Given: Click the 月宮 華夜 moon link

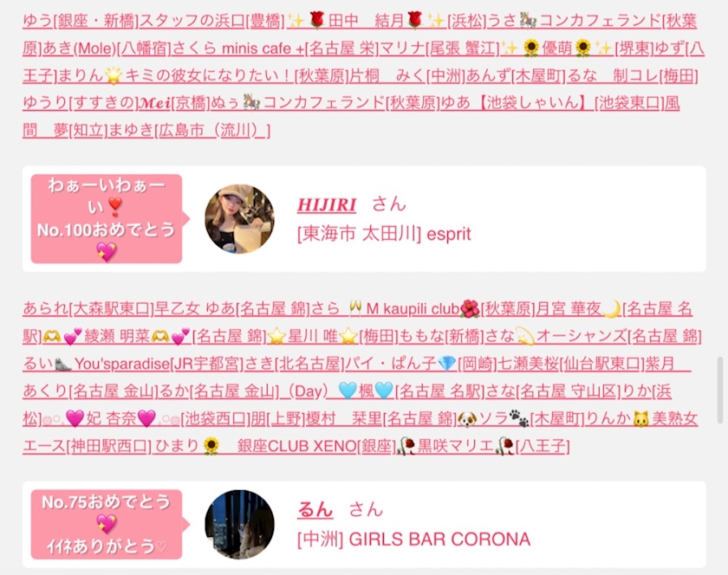Looking at the screenshot, I should click(579, 308).
